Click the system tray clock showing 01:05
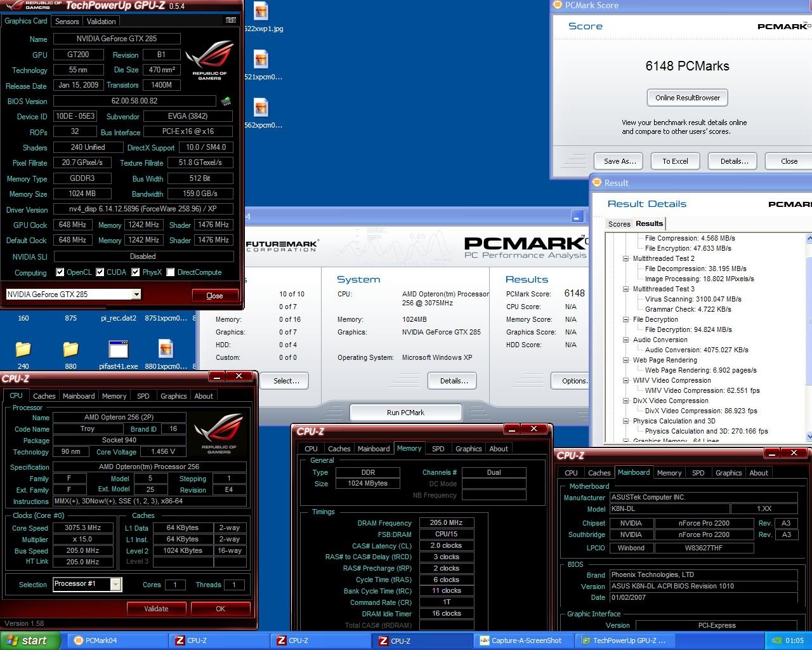Screen dimensions: 812x650 pos(794,640)
